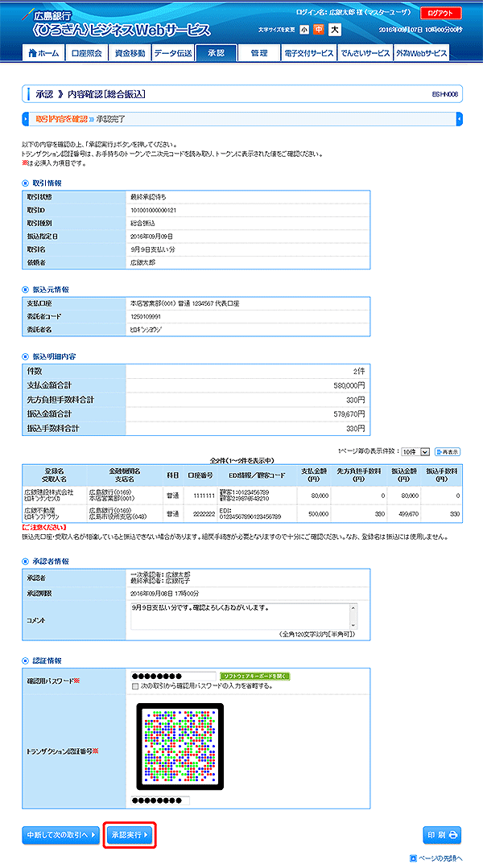Open items-per-page dropdown showing 10件
483x868 pixels.
(x=415, y=452)
